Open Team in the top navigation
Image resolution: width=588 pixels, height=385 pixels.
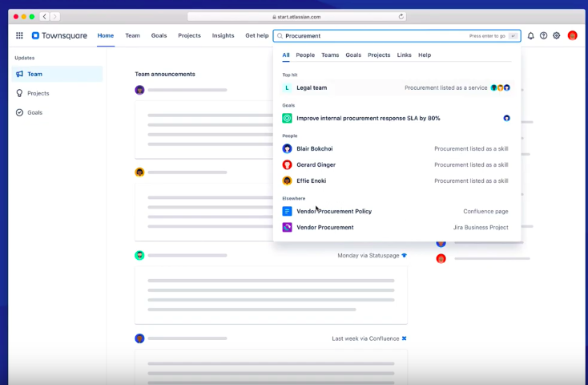tap(132, 35)
